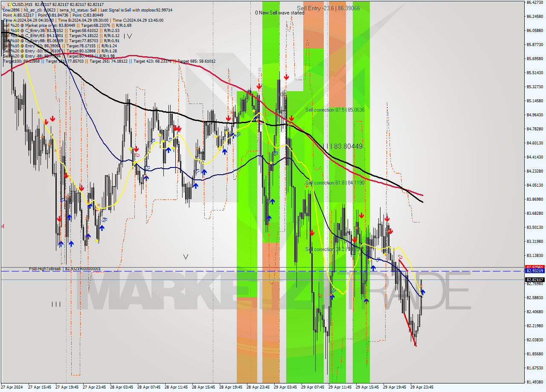Click the 85.14580 price axis label

pyautogui.click(x=535, y=101)
